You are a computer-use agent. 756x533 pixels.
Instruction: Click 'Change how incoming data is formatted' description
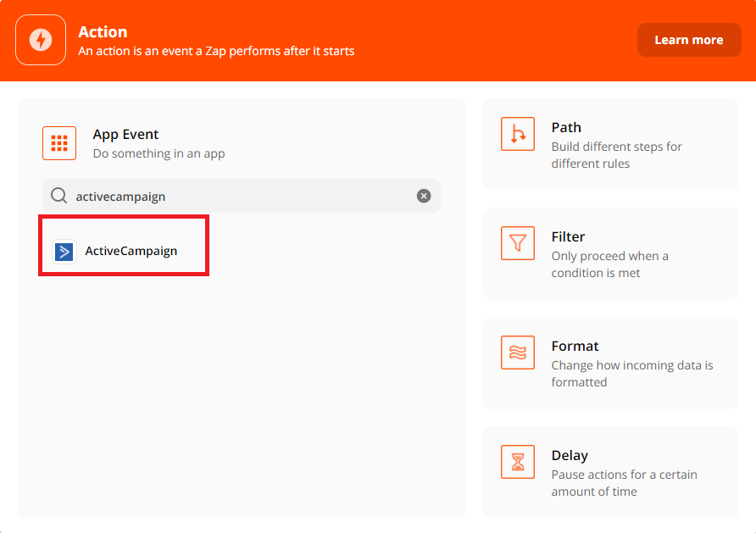[x=632, y=374]
